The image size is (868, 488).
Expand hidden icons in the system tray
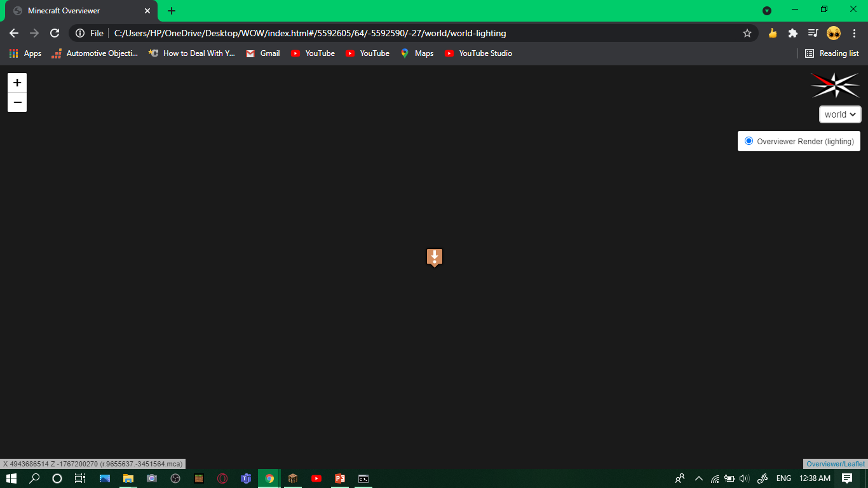[x=698, y=478]
